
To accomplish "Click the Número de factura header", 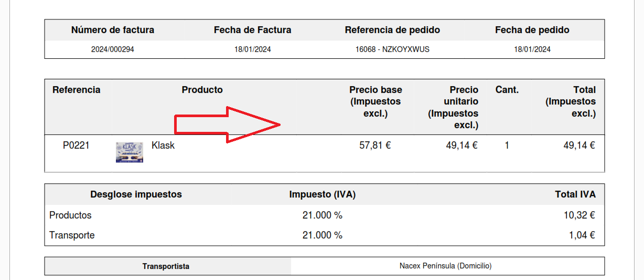I will pyautogui.click(x=113, y=30).
